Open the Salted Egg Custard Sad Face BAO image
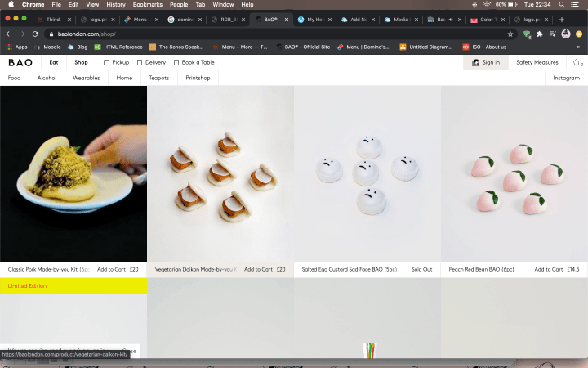Viewport: 588px width, 368px height. [367, 173]
